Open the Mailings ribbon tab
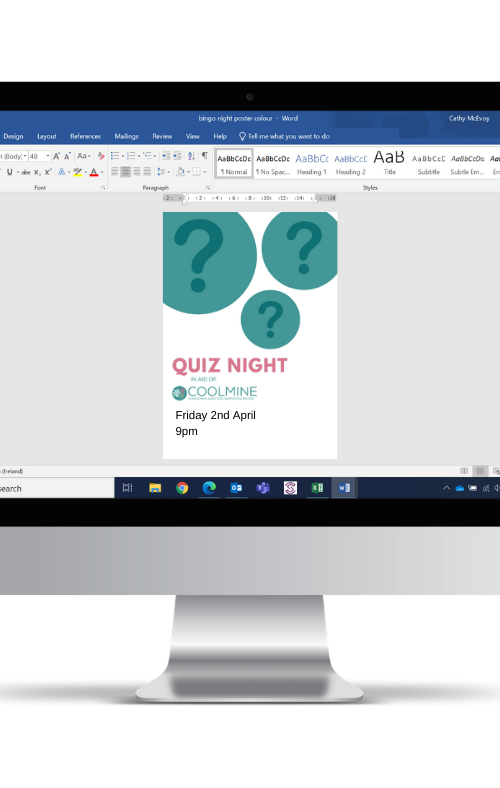Screen dimensions: 500x788 pos(126,136)
